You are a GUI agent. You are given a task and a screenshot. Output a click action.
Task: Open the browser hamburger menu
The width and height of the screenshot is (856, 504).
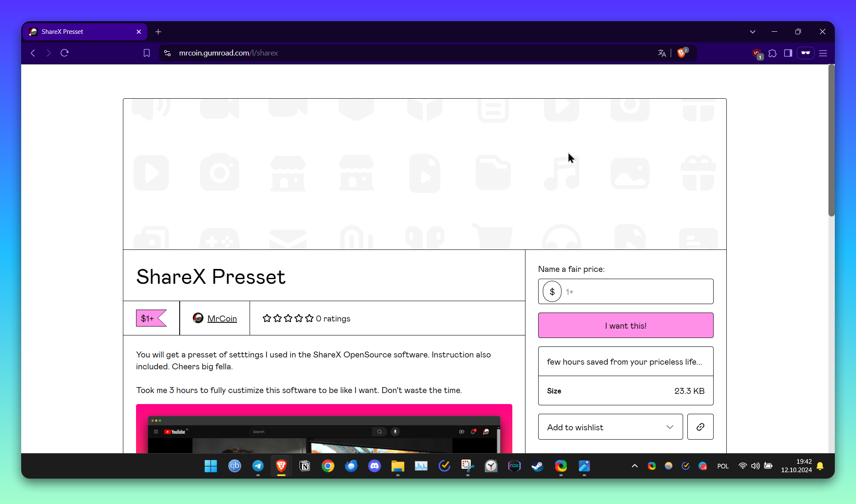point(823,53)
